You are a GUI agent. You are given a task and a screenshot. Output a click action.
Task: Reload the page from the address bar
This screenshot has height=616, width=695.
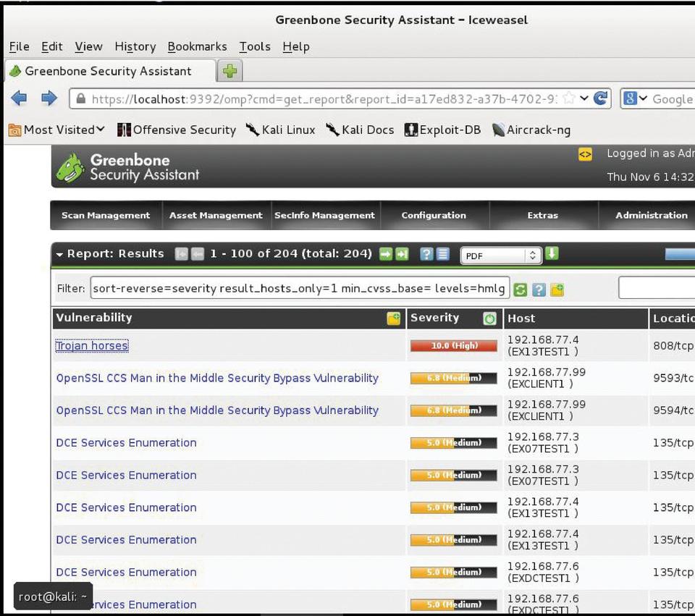pyautogui.click(x=600, y=98)
